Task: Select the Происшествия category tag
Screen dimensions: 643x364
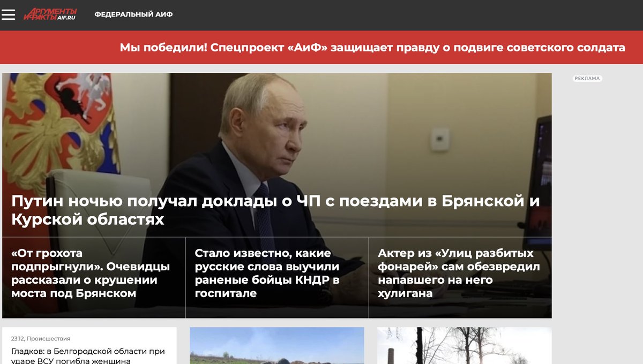Action: [x=48, y=338]
